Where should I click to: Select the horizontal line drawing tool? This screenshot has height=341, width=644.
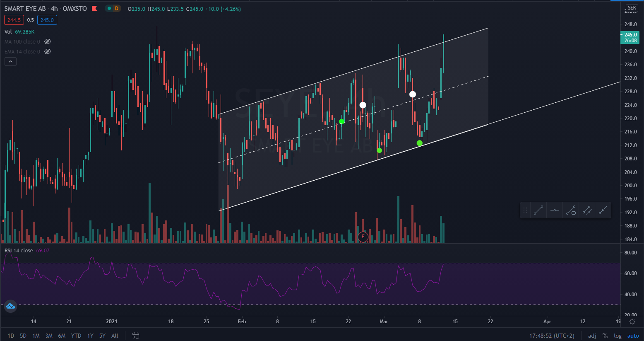click(x=555, y=210)
